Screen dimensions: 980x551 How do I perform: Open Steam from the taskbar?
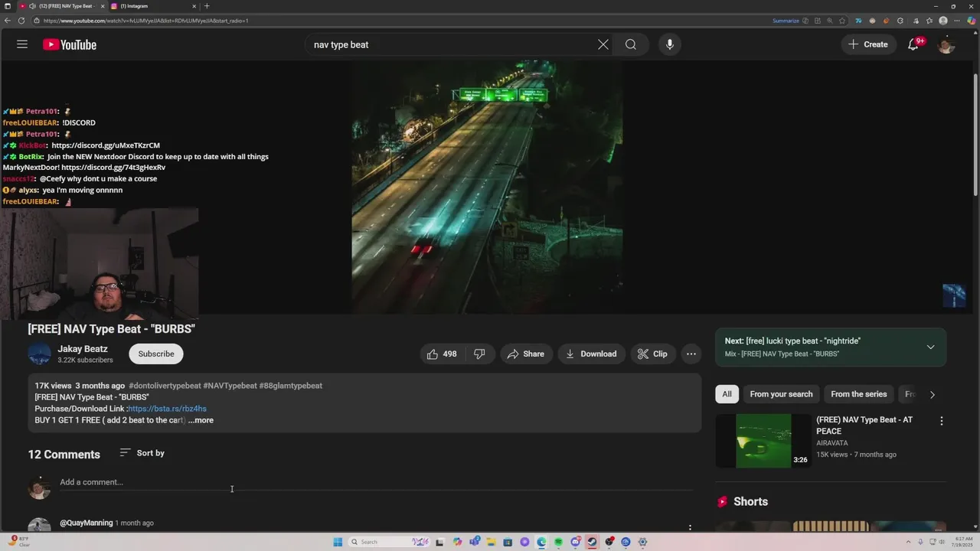(592, 542)
